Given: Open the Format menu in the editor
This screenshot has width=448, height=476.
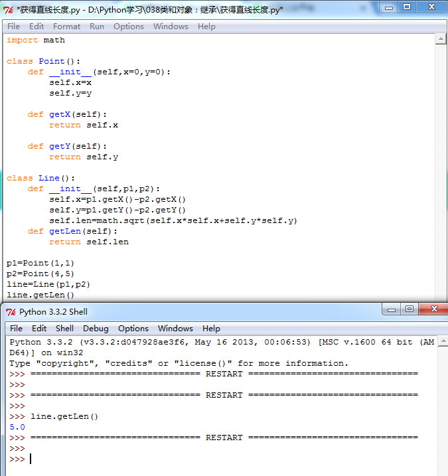Looking at the screenshot, I should pos(66,27).
